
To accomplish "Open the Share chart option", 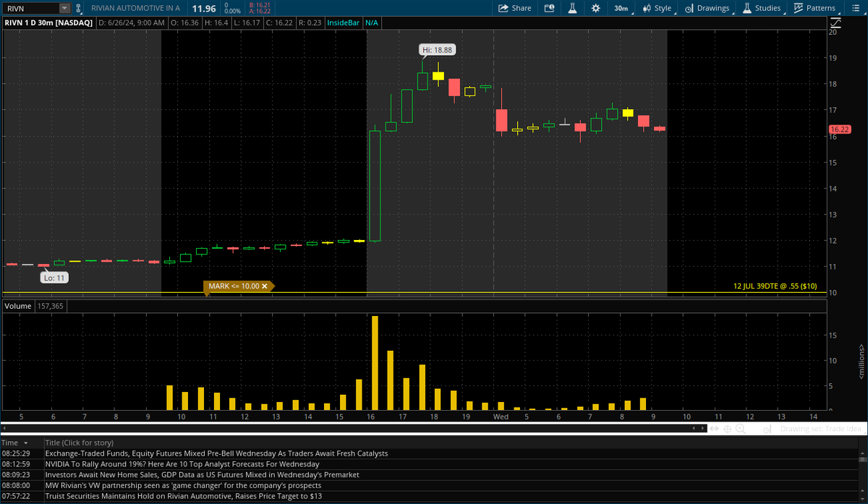I will coord(515,8).
